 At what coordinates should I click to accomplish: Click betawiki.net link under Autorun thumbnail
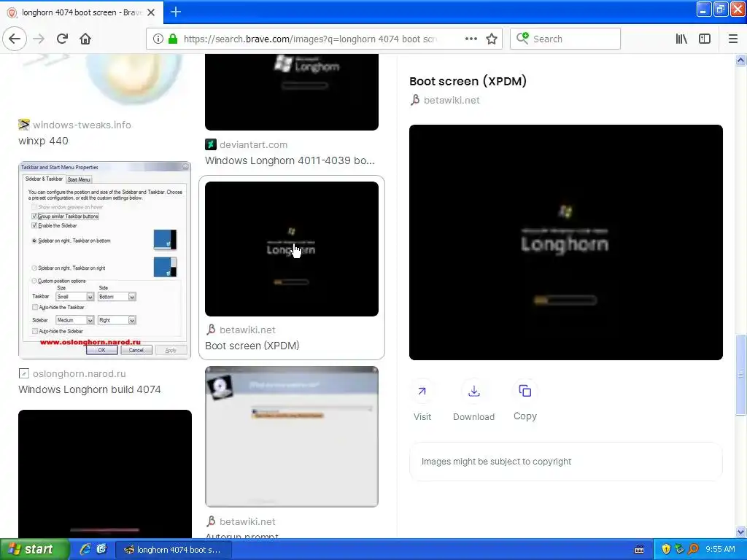pyautogui.click(x=247, y=521)
